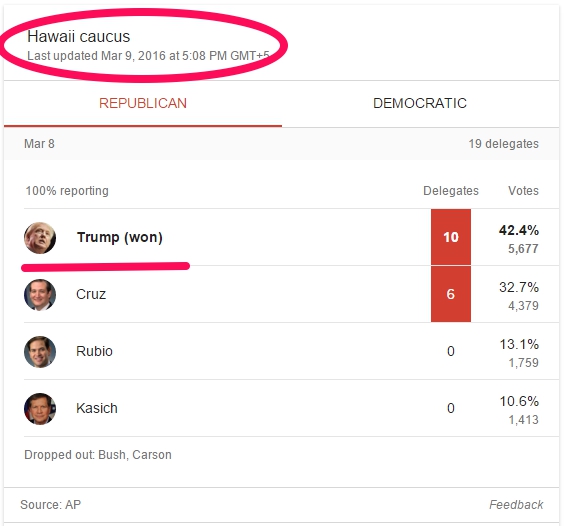Click Cruz's candidate photo

40,295
